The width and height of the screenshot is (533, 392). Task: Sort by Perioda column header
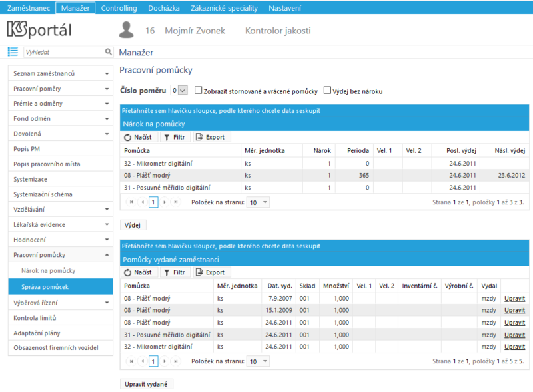358,151
